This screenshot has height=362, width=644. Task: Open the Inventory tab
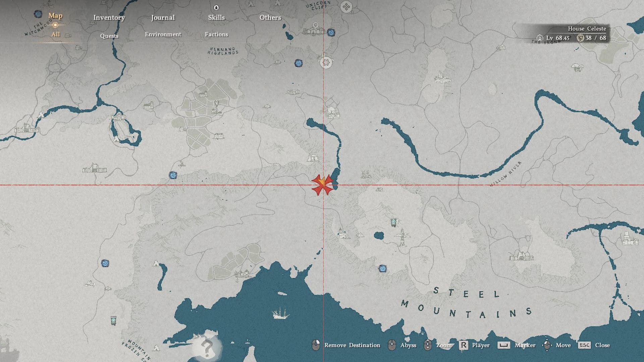(x=109, y=17)
